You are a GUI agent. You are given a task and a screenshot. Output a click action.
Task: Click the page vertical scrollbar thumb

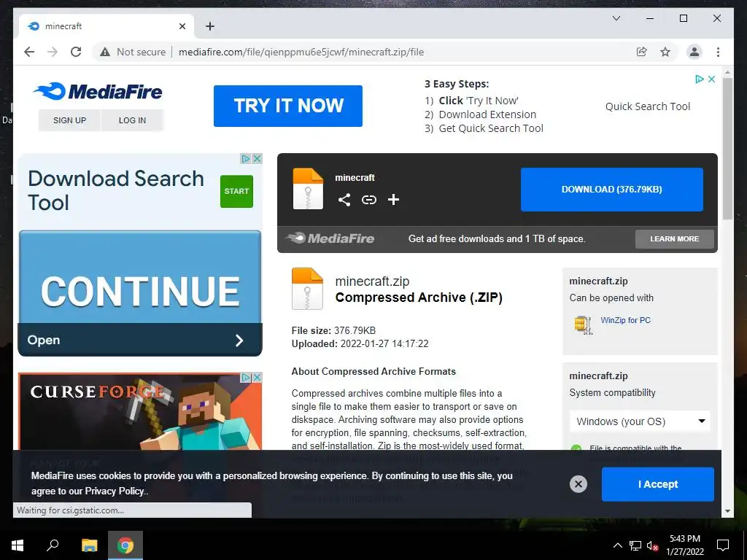pyautogui.click(x=727, y=149)
